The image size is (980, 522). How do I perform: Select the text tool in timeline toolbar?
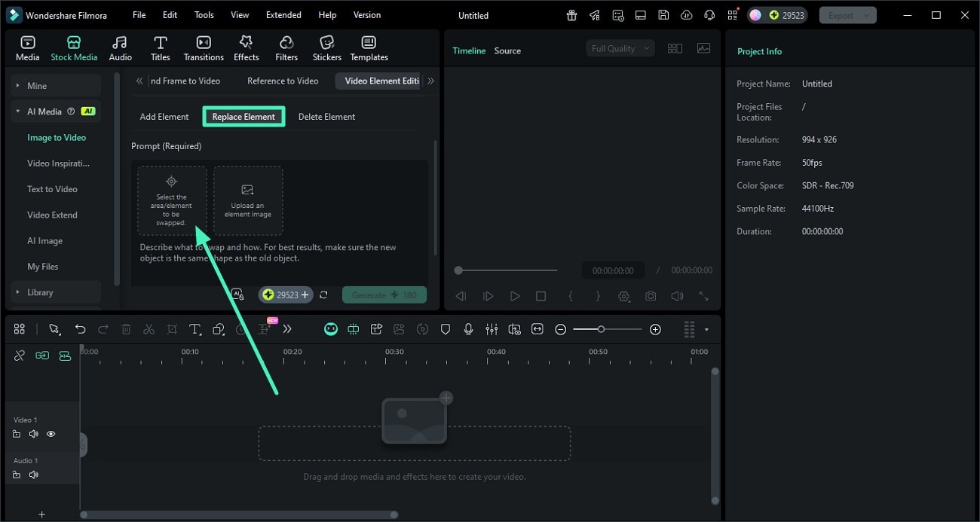coord(194,329)
